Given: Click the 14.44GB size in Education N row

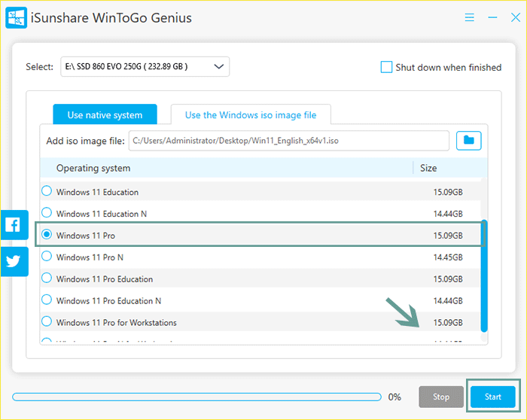Looking at the screenshot, I should pyautogui.click(x=448, y=214).
